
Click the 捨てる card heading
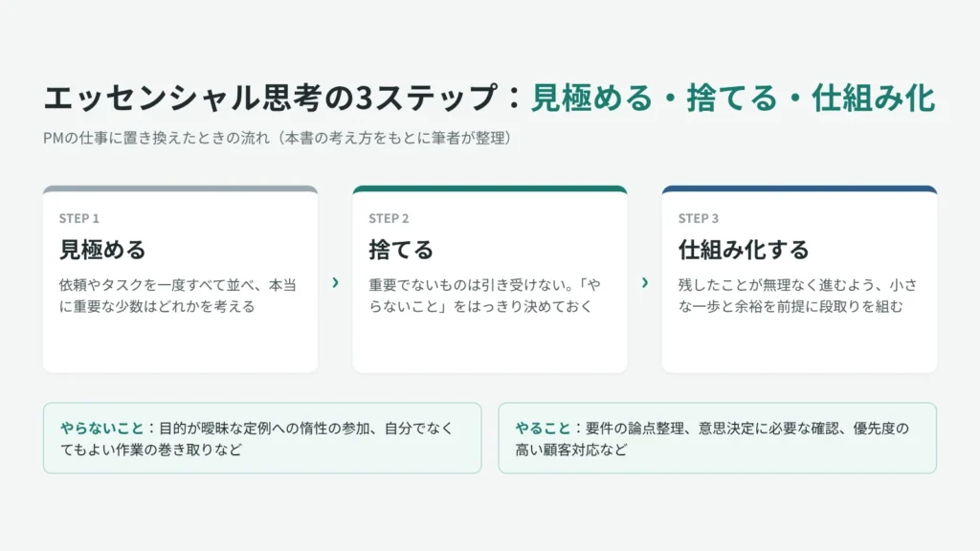[x=401, y=250]
